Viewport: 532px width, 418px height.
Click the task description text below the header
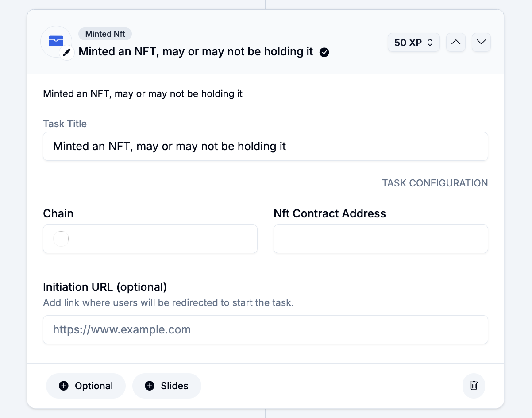click(x=143, y=94)
